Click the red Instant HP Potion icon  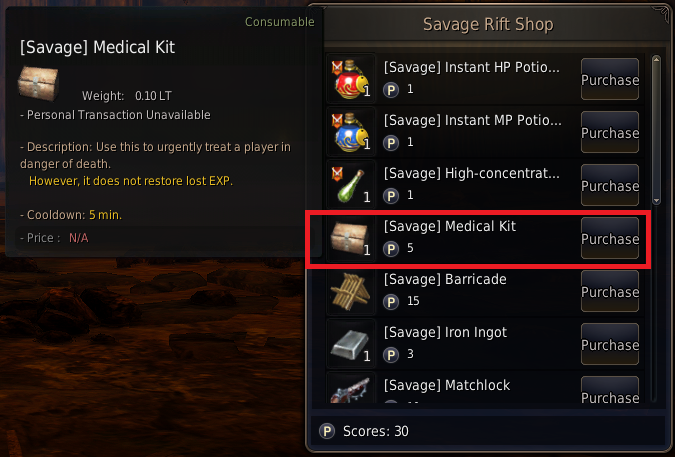point(351,79)
